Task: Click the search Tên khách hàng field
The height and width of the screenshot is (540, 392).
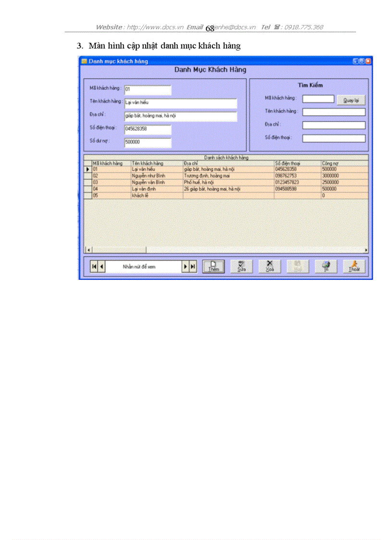Action: (333, 112)
